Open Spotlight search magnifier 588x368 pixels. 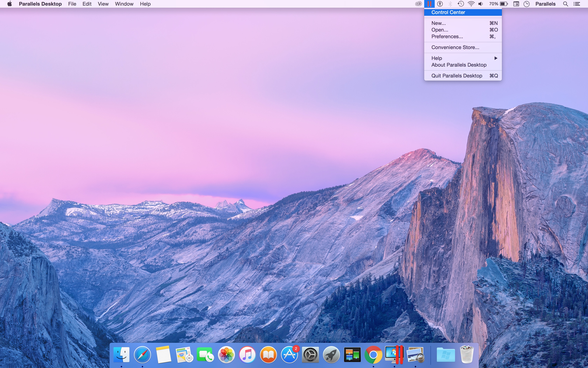(566, 4)
